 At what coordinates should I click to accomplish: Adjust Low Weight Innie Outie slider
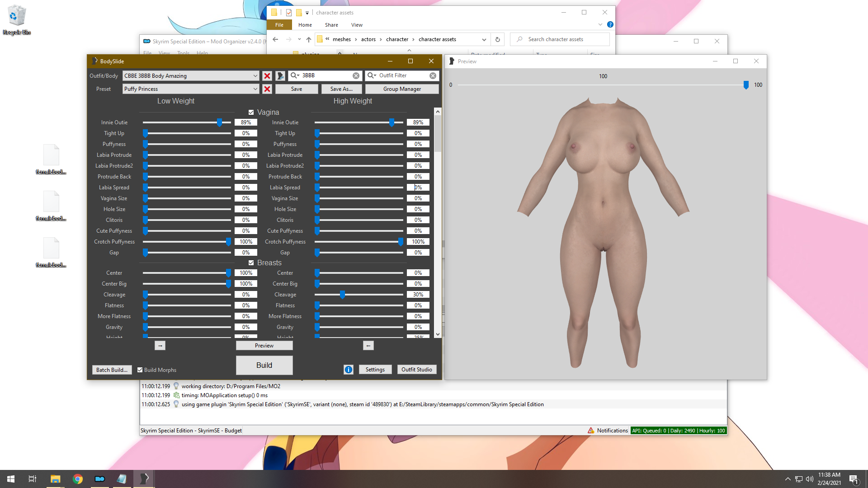coord(219,122)
